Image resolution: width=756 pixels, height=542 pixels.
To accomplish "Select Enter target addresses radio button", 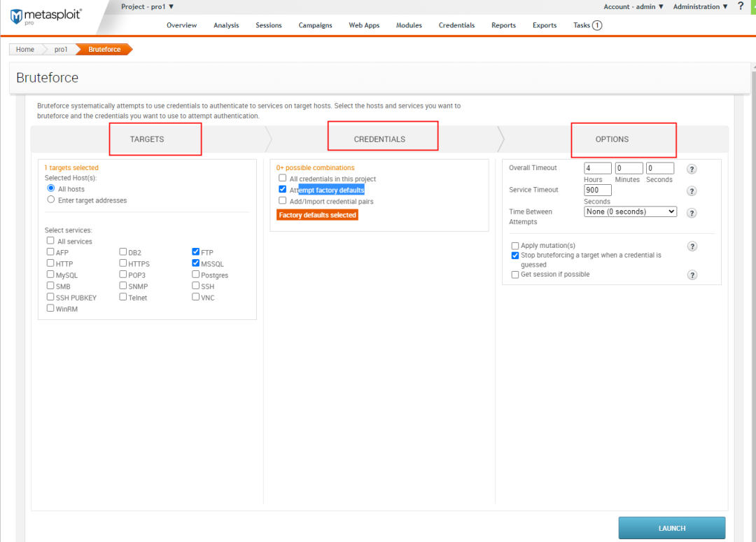I will 50,199.
